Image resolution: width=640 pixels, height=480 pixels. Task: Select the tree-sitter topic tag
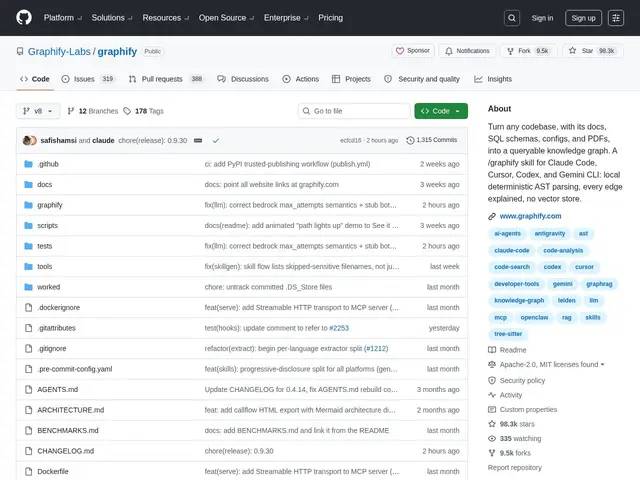[x=508, y=334]
